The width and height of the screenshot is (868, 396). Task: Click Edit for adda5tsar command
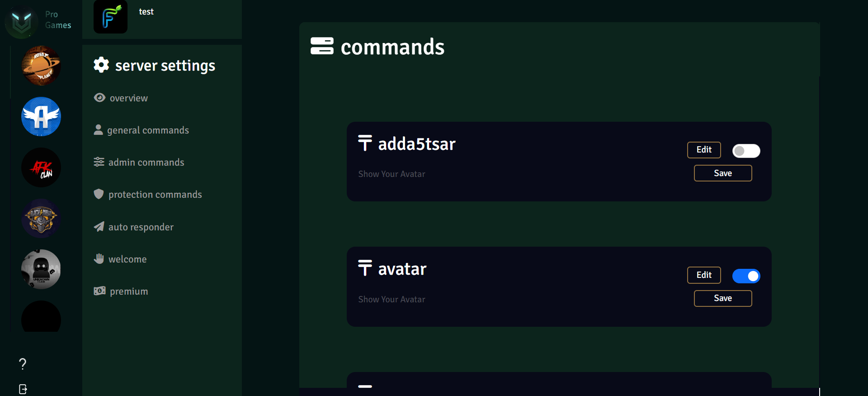pyautogui.click(x=704, y=150)
